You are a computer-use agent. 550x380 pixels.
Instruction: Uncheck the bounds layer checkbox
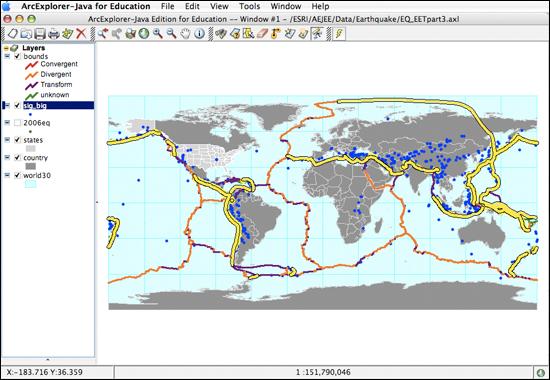point(17,56)
